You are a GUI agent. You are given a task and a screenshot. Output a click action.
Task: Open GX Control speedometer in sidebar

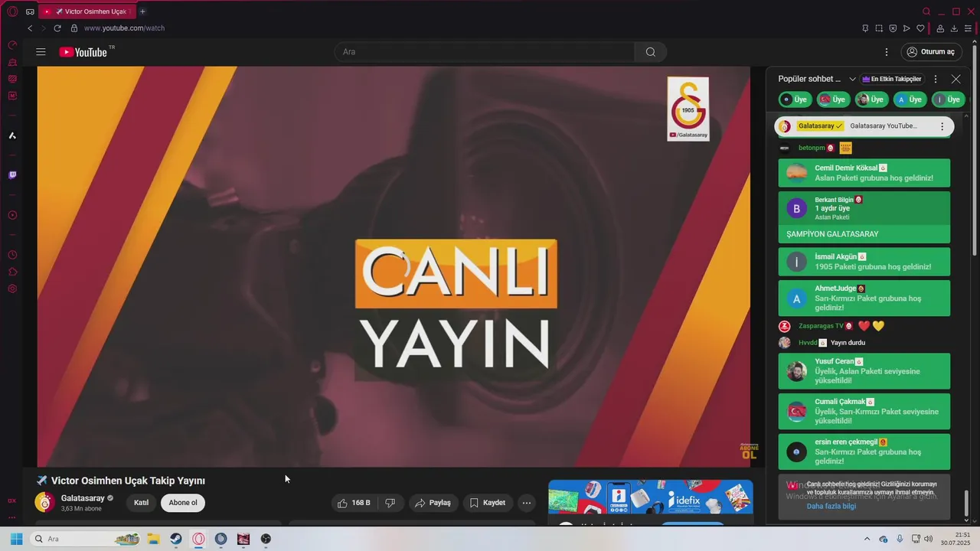(x=12, y=45)
